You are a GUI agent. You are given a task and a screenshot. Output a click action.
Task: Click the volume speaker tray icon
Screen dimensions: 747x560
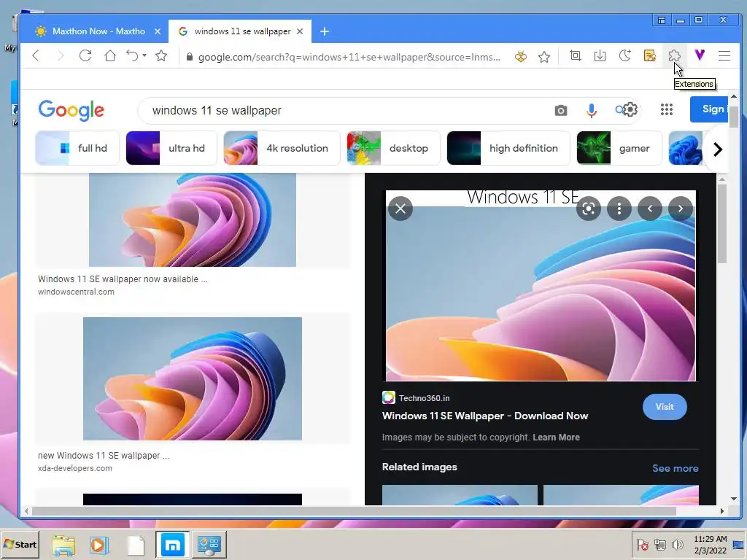pyautogui.click(x=677, y=544)
